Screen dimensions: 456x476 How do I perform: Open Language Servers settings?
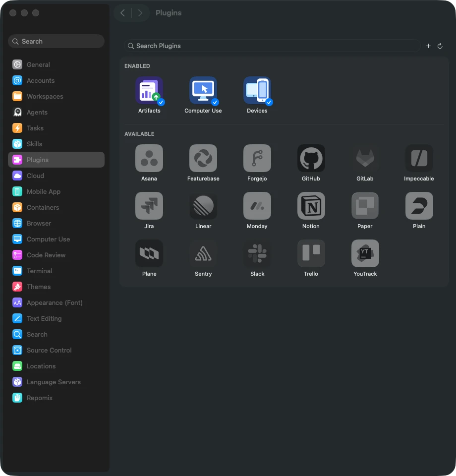[56, 382]
